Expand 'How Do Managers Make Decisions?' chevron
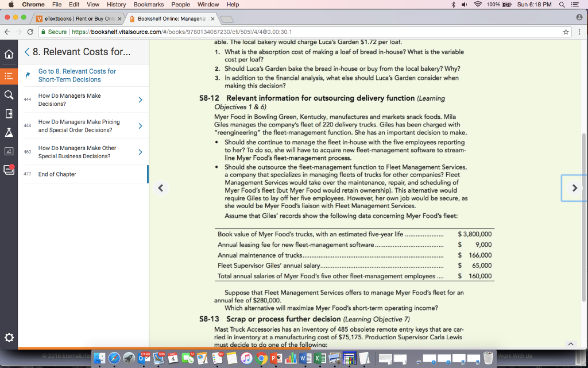 pyautogui.click(x=140, y=100)
